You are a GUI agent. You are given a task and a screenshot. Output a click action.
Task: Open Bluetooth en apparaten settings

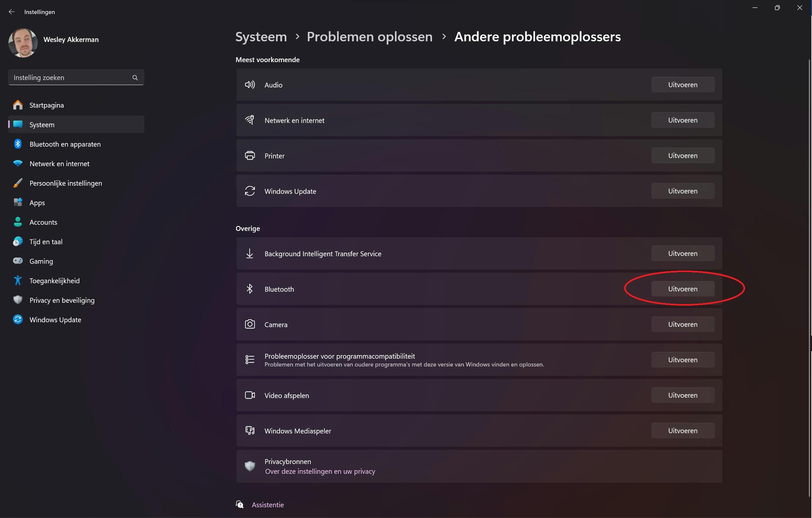[x=65, y=144]
